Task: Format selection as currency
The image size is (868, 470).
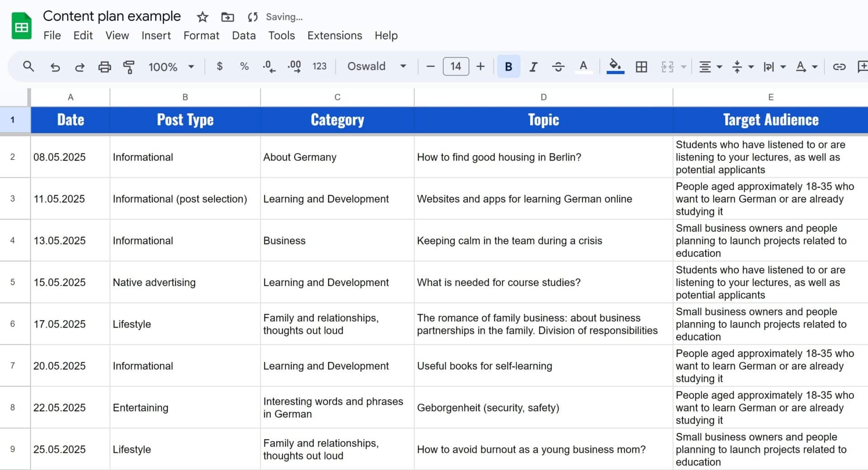Action: pos(220,66)
